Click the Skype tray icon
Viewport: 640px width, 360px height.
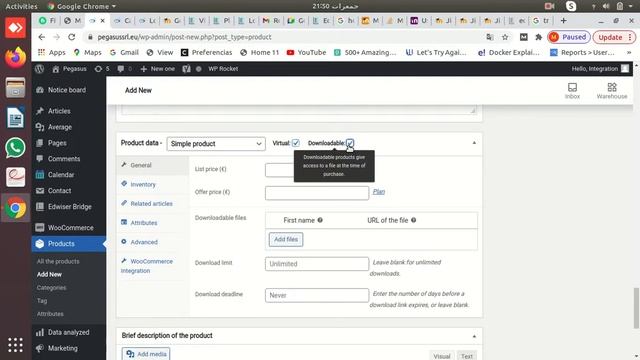click(x=571, y=6)
